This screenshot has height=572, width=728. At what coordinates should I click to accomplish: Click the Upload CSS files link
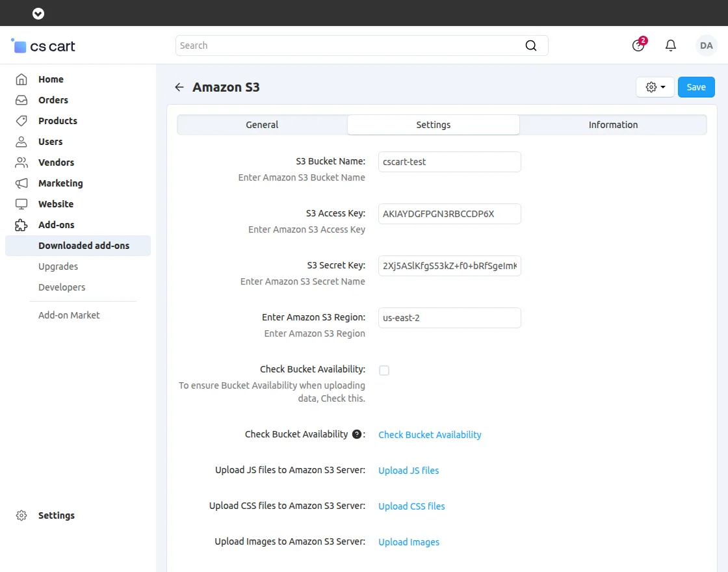point(411,506)
